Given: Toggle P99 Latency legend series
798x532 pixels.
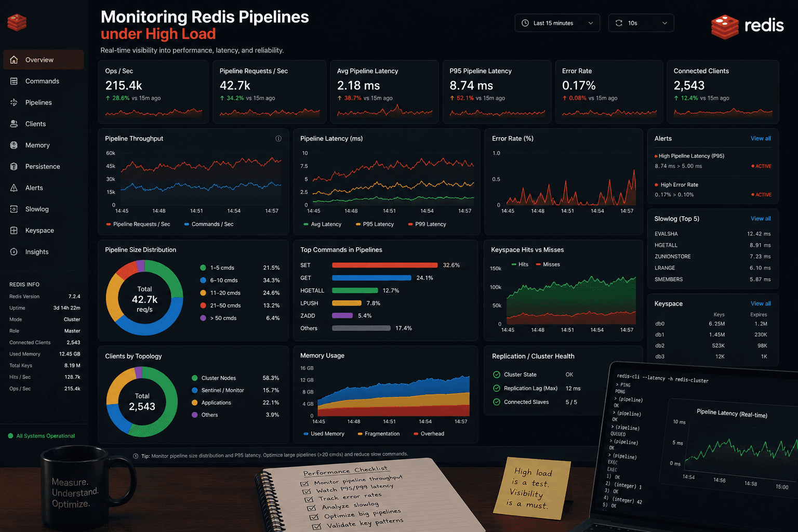Looking at the screenshot, I should click(427, 224).
